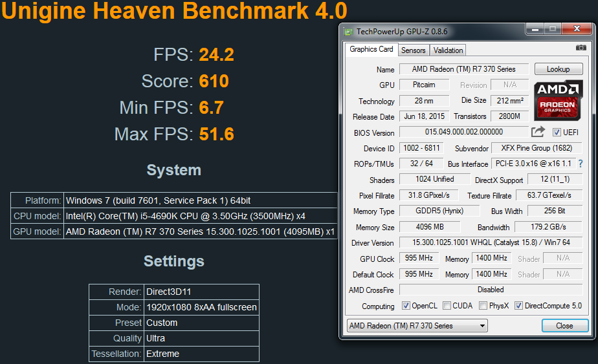Click the Memory Size 4096 MB field
598x364 pixels.
(x=430, y=227)
